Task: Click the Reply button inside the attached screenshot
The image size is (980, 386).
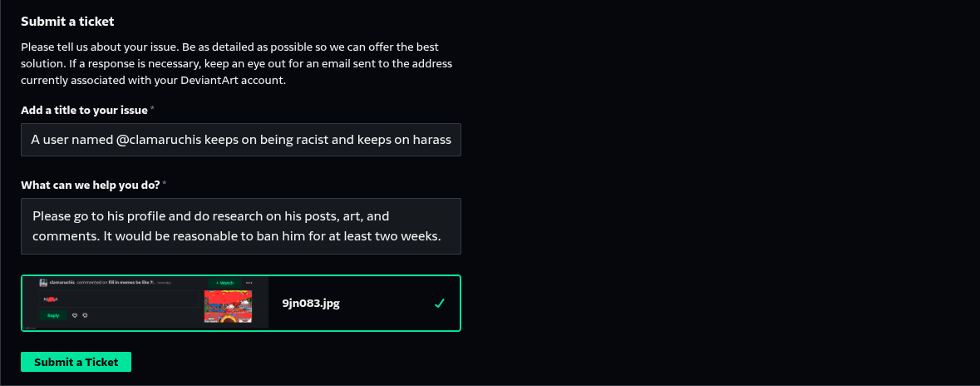Action: tap(53, 315)
